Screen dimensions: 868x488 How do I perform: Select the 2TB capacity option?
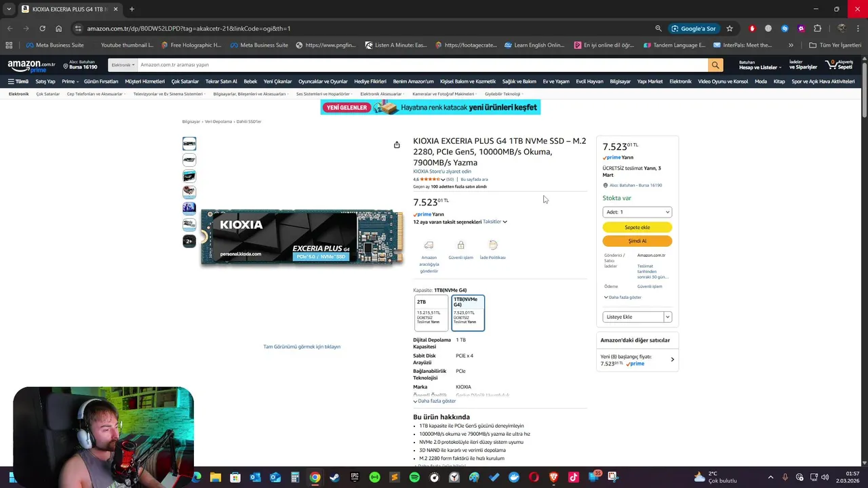(431, 312)
